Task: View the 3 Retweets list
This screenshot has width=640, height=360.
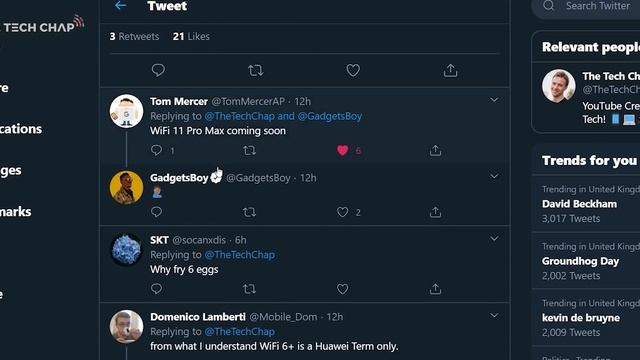Action: pyautogui.click(x=134, y=36)
